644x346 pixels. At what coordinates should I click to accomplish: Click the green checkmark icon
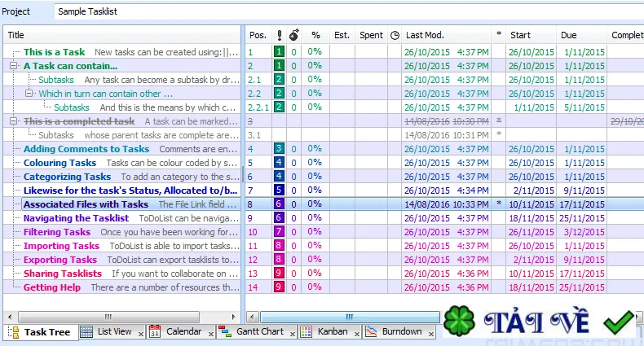click(619, 322)
